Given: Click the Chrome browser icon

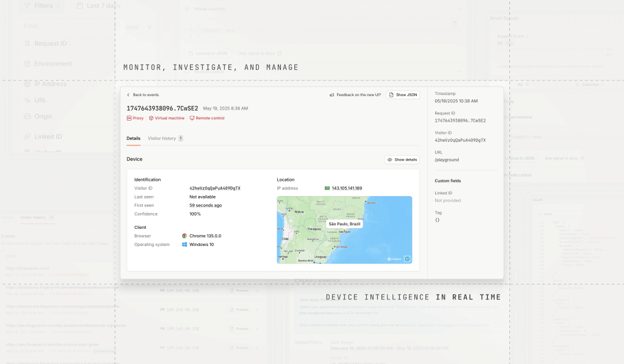Looking at the screenshot, I should [x=185, y=235].
